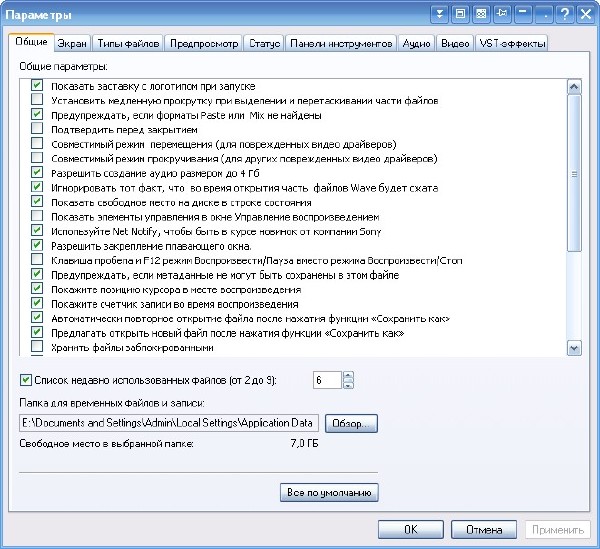Enable "Подтвердить перед закрытием" checkbox
600x549 pixels.
[37, 130]
